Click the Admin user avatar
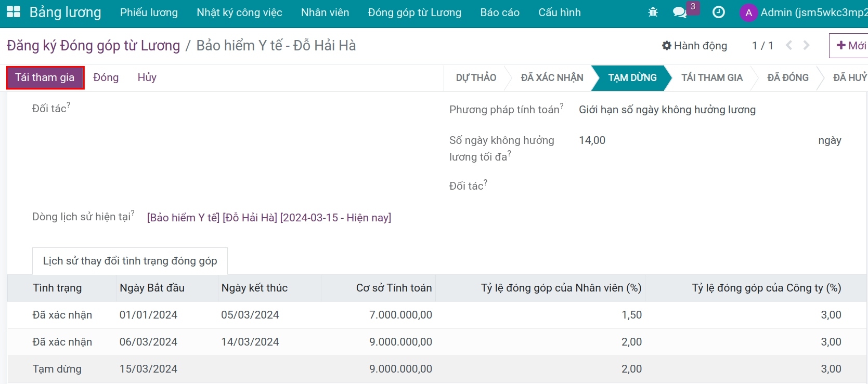 748,13
